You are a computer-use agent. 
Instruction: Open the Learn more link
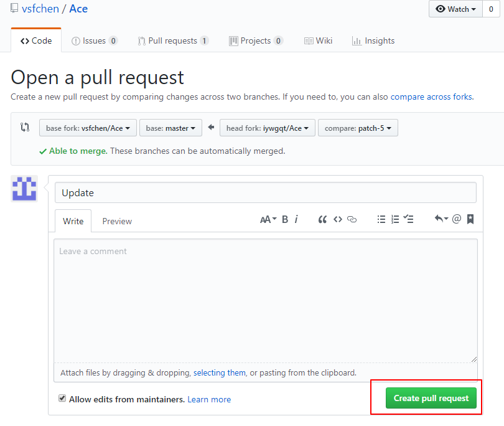point(209,399)
